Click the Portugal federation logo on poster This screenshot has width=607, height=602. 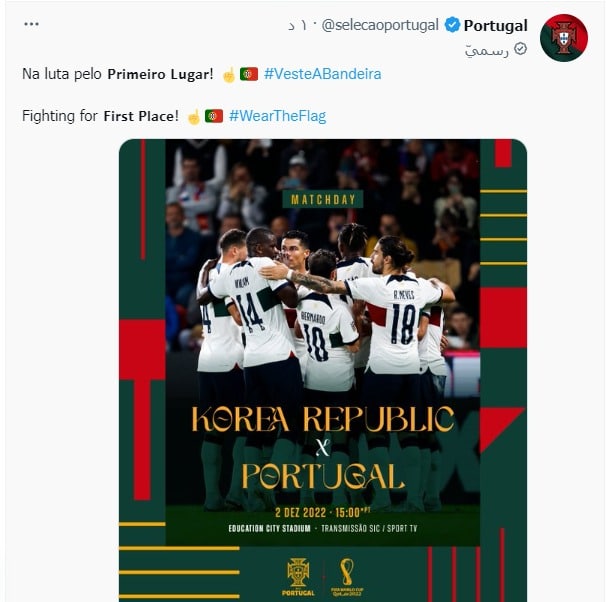pos(298,577)
